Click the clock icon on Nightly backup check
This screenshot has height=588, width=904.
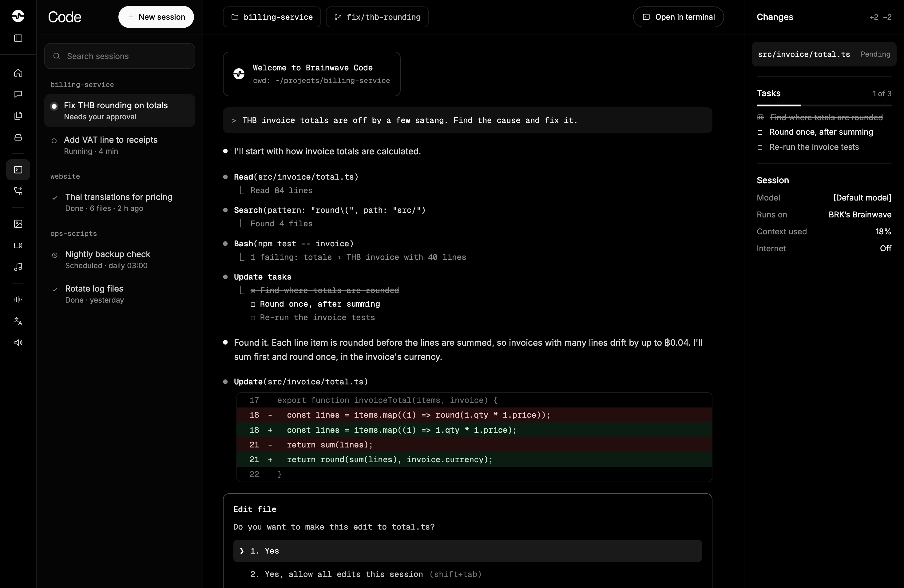55,255
